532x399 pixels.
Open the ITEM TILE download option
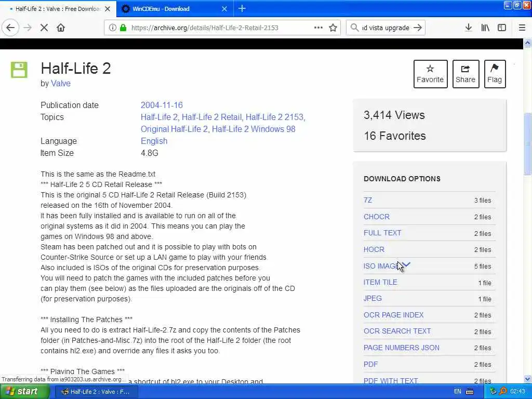(x=380, y=282)
